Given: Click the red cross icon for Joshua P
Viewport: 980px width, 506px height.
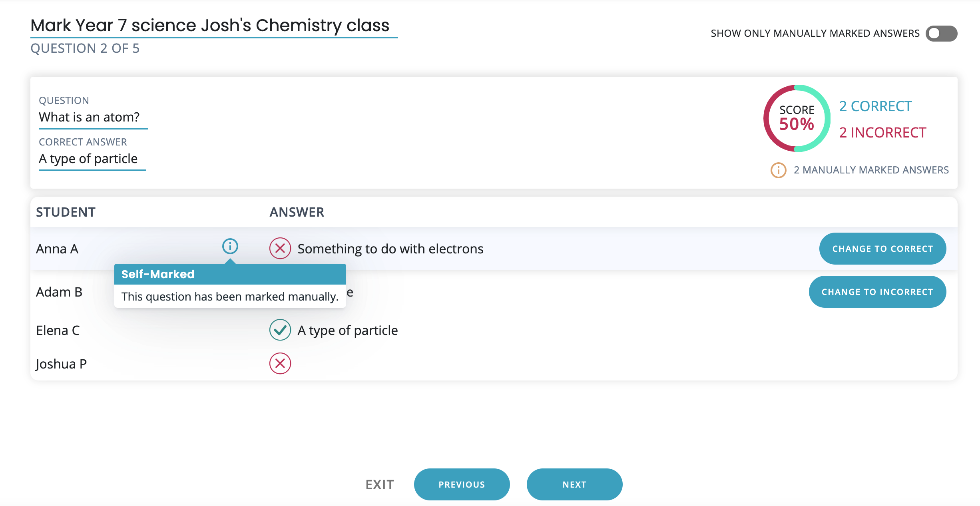Looking at the screenshot, I should 280,363.
